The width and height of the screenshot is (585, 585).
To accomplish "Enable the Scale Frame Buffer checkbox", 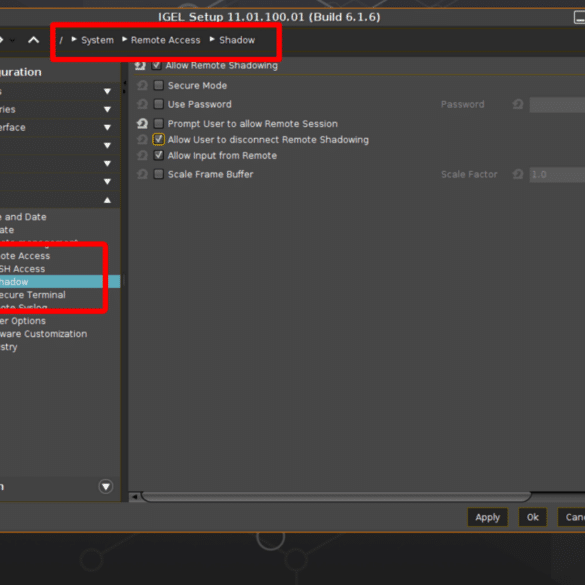I will click(x=159, y=174).
